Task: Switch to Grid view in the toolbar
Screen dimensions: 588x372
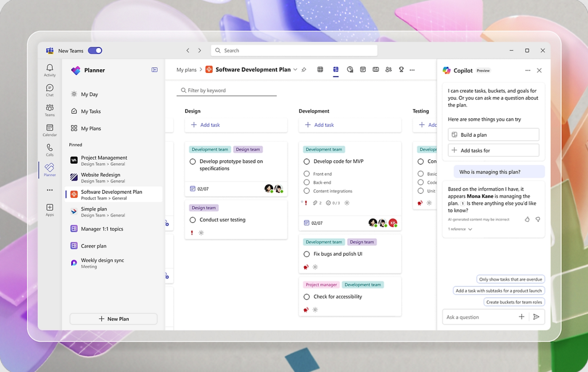Action: (320, 69)
